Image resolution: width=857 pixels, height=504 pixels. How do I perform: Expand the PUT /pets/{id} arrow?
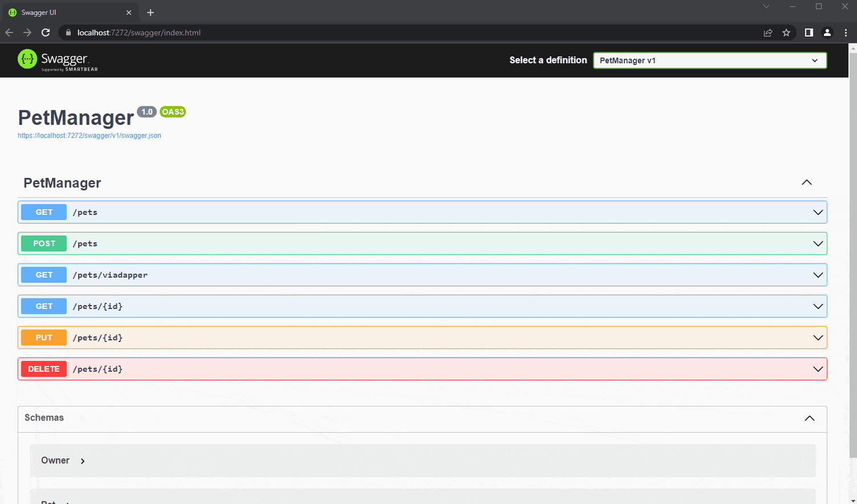[818, 338]
